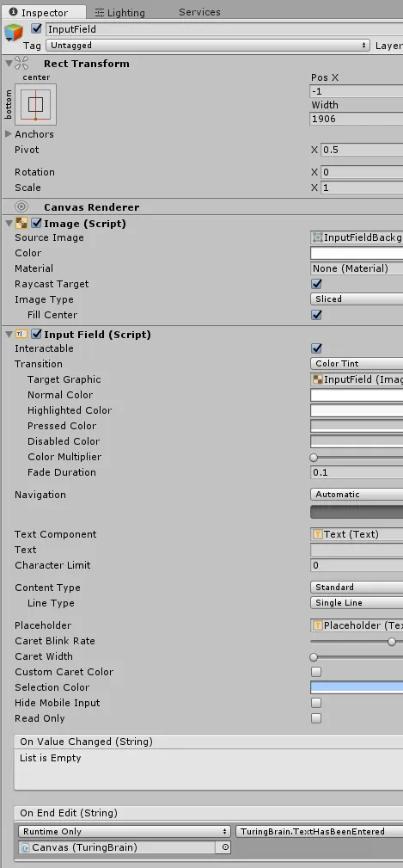Click the Caret Width slider handle

click(314, 657)
